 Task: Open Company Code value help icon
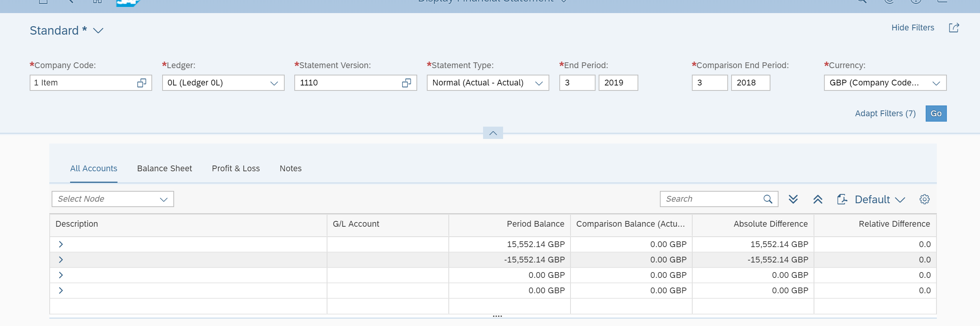click(x=142, y=83)
